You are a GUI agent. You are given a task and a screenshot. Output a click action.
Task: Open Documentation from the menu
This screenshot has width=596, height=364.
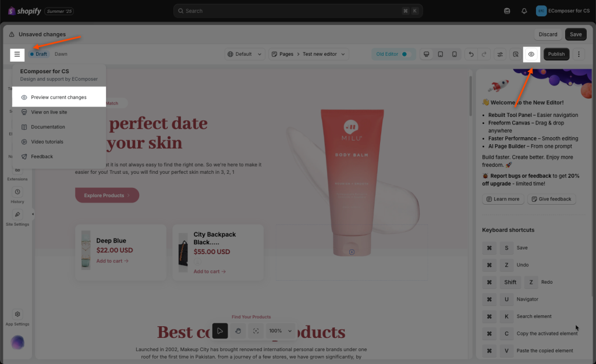(x=59, y=127)
